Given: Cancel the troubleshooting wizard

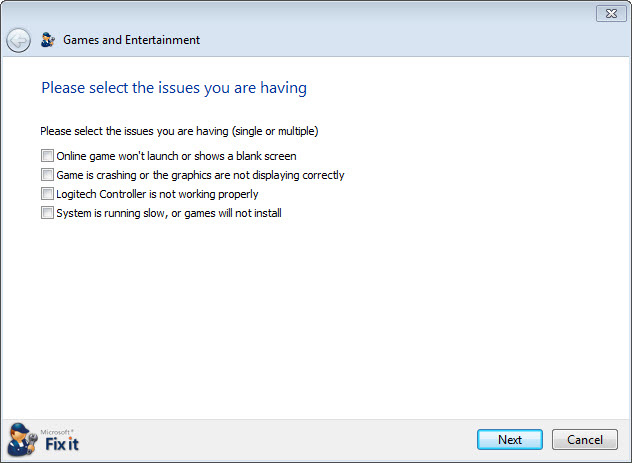Looking at the screenshot, I should pyautogui.click(x=584, y=439).
